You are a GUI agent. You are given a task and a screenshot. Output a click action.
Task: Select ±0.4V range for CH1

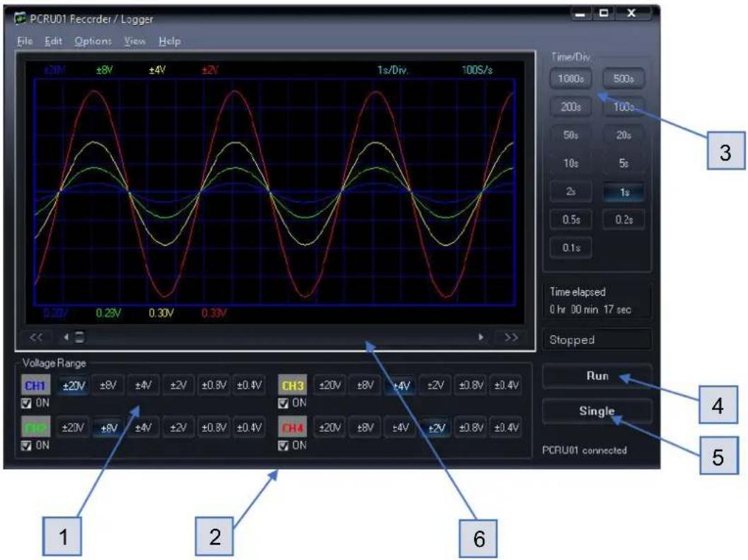pyautogui.click(x=249, y=385)
